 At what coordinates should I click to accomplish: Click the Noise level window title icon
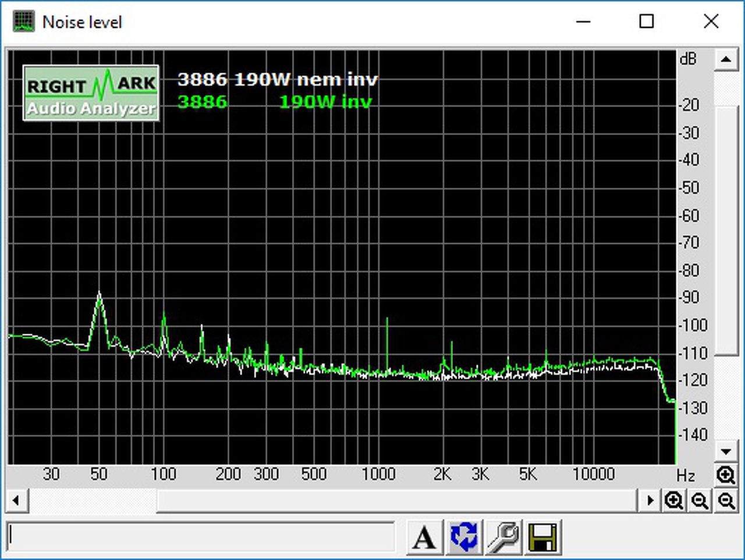(24, 22)
